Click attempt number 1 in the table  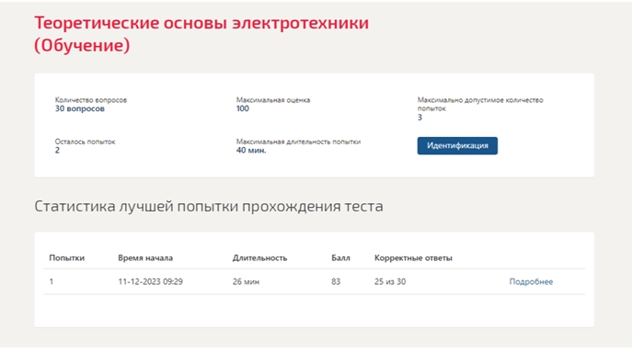(x=52, y=281)
